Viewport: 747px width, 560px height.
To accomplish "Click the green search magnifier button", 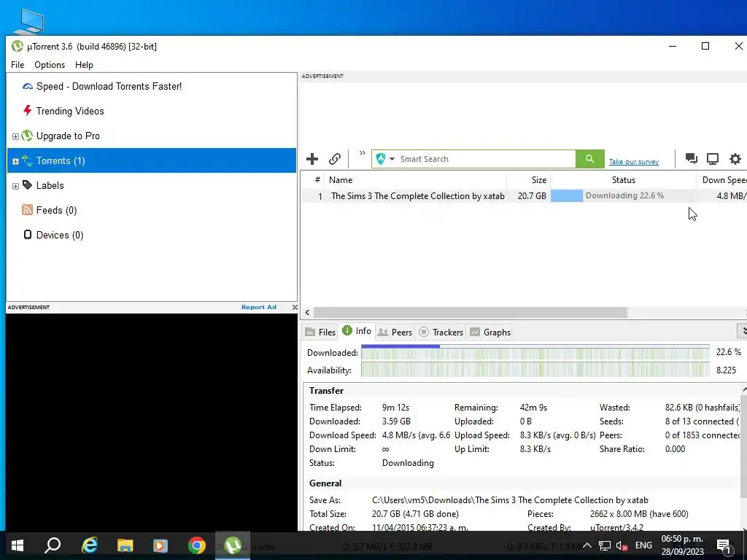I will pyautogui.click(x=589, y=159).
